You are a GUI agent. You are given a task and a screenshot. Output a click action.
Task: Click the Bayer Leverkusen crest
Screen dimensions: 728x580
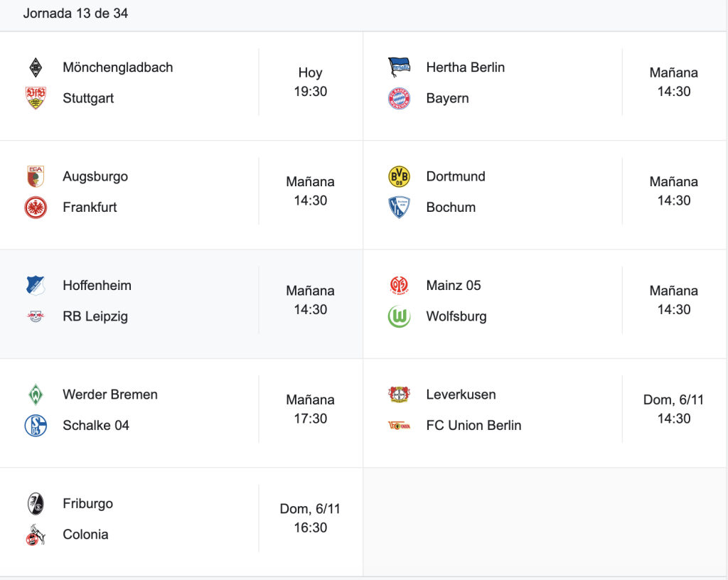point(400,394)
